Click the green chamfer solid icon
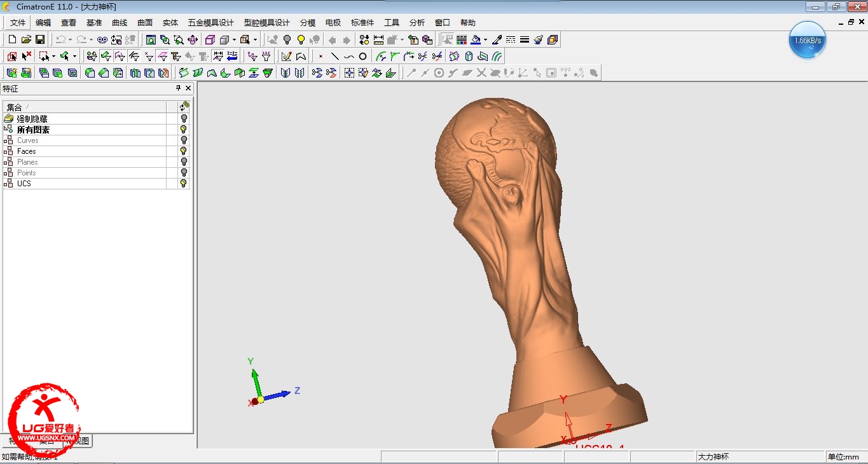Screen dimensions: 868x464 (x=104, y=72)
